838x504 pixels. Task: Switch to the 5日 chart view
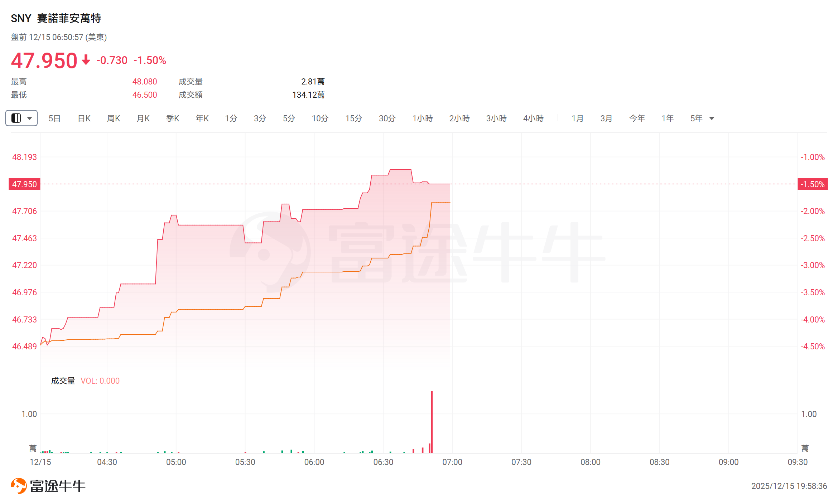(54, 118)
